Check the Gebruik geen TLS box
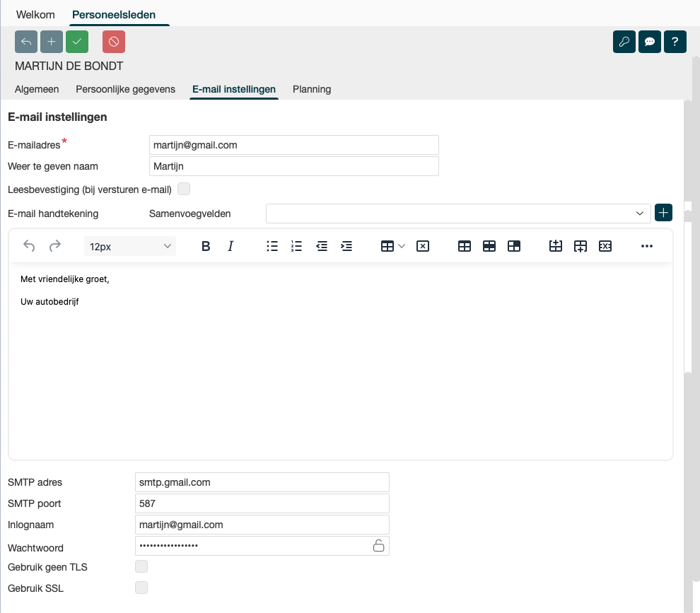Image resolution: width=700 pixels, height=613 pixels. 141,566
